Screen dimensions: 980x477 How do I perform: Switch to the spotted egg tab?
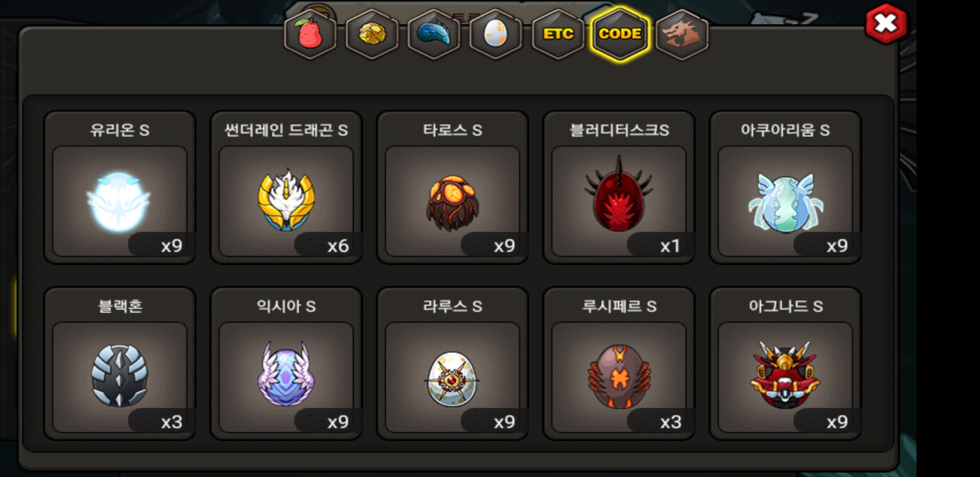(496, 34)
